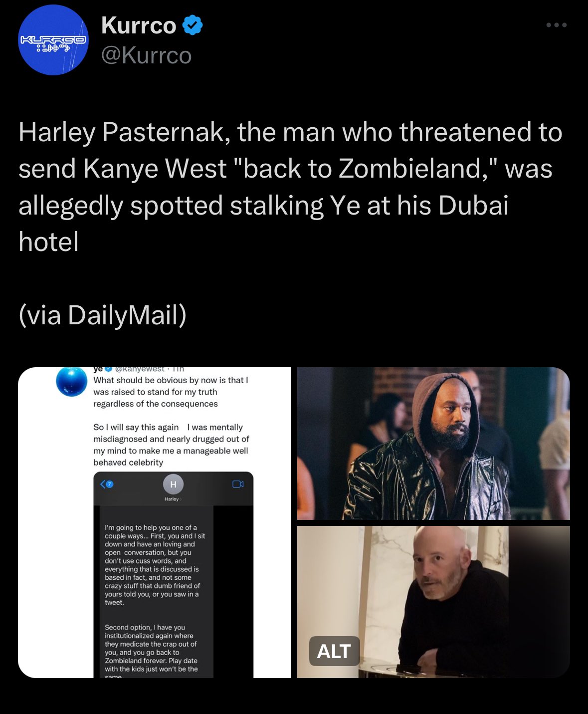Tap the H contact circle in message header

173,484
